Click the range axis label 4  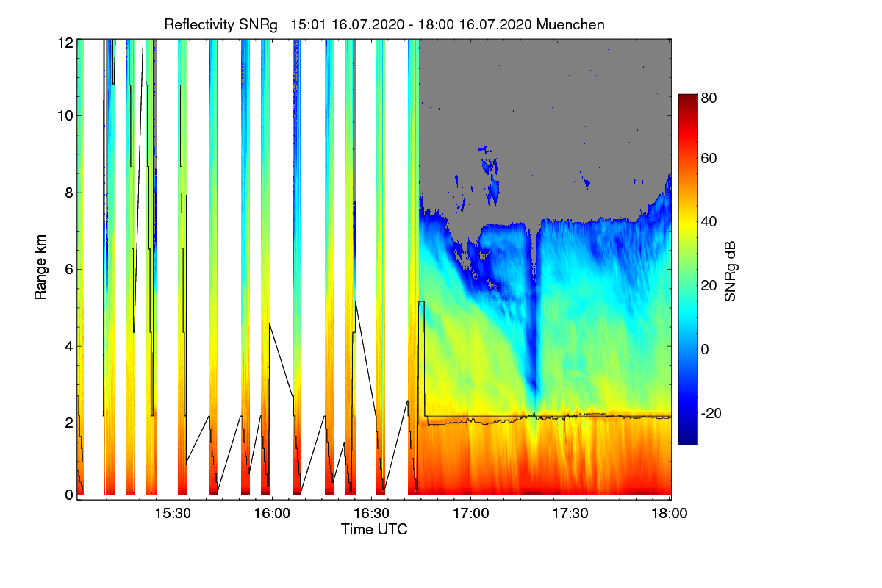[x=68, y=346]
